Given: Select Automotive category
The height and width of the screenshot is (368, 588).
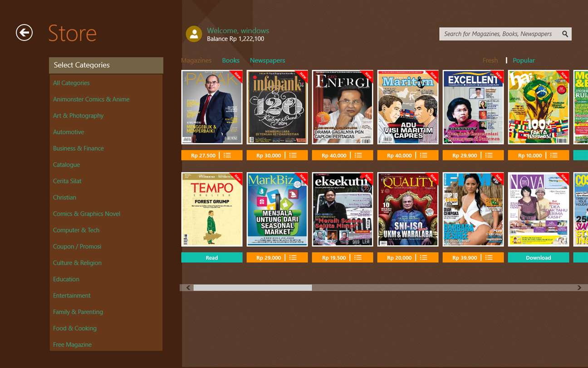Looking at the screenshot, I should pyautogui.click(x=69, y=132).
